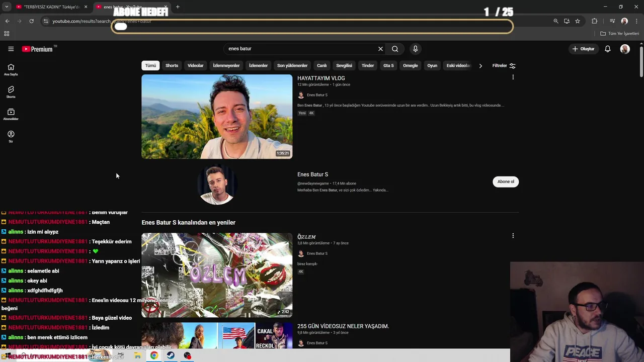Open Enes Batur S channel avatar
Screen dimensions: 644x362
[x=217, y=185]
